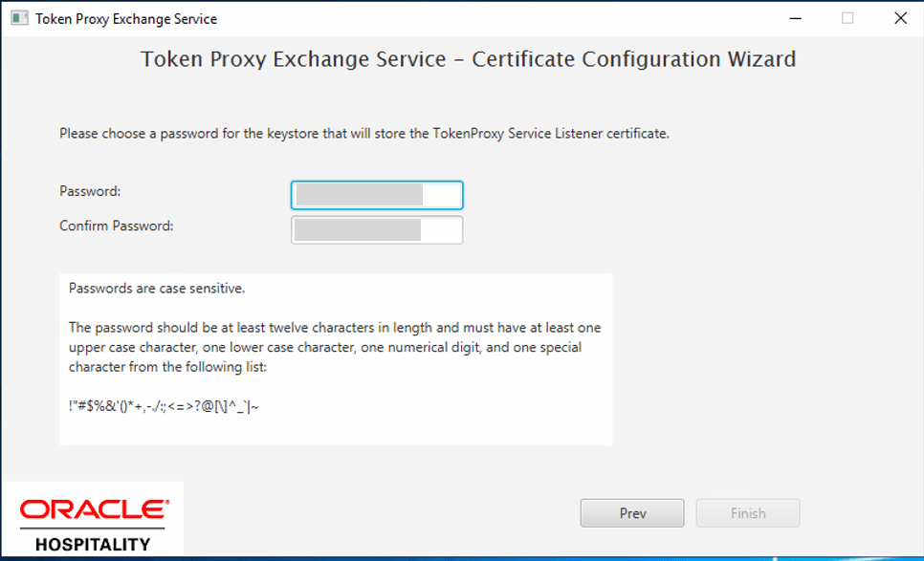Viewport: 924px width, 561px height.
Task: Focus the Confirm Password field
Action: (x=377, y=229)
